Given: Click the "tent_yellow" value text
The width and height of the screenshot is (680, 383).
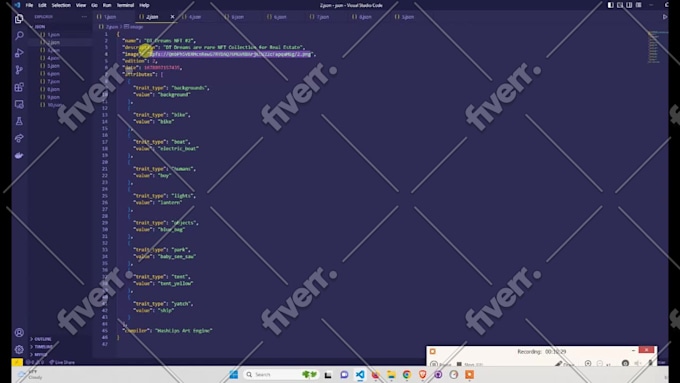Looking at the screenshot, I should [176, 283].
